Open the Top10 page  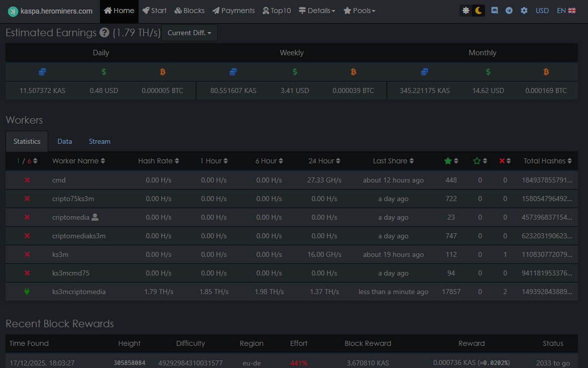pos(277,11)
